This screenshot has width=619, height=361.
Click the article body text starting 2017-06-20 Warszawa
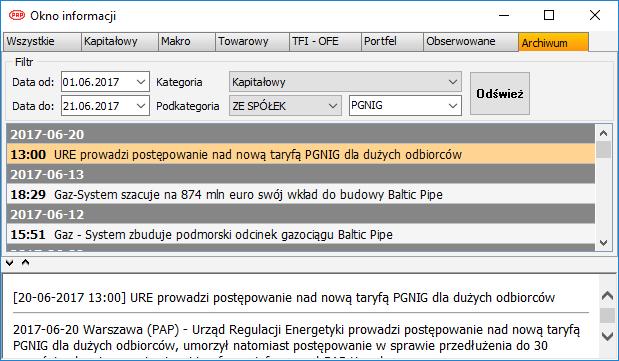296,338
